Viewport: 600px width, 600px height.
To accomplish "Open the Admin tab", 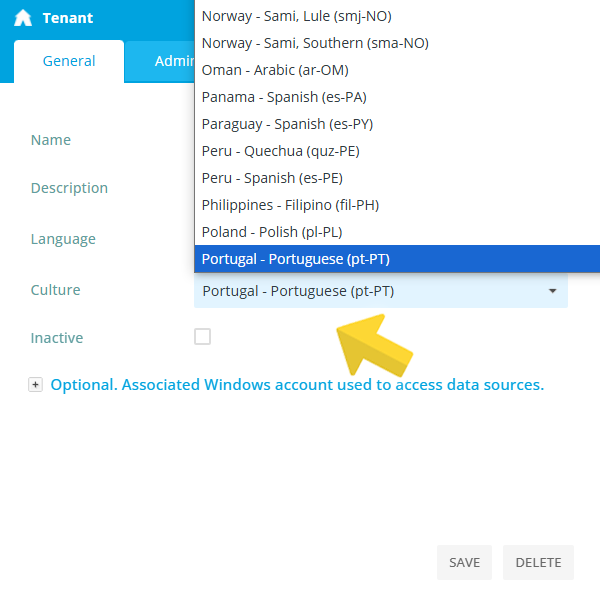I will click(161, 61).
